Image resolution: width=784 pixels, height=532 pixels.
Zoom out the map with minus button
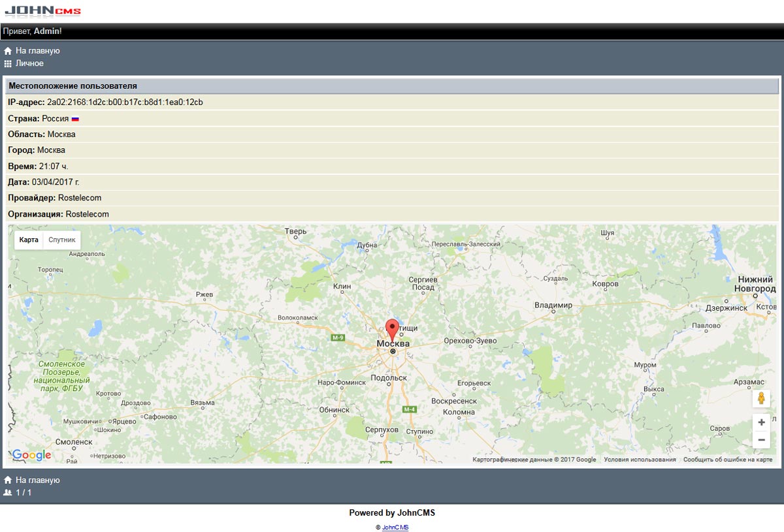point(761,440)
